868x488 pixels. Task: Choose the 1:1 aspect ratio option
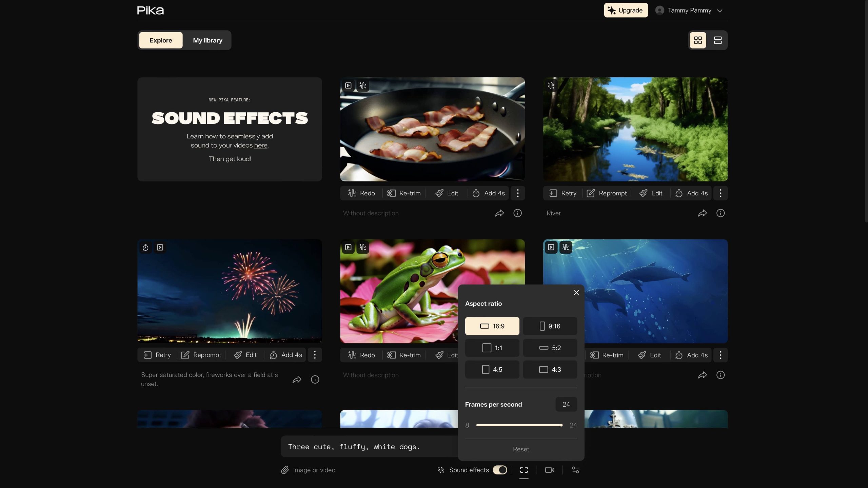click(x=492, y=348)
